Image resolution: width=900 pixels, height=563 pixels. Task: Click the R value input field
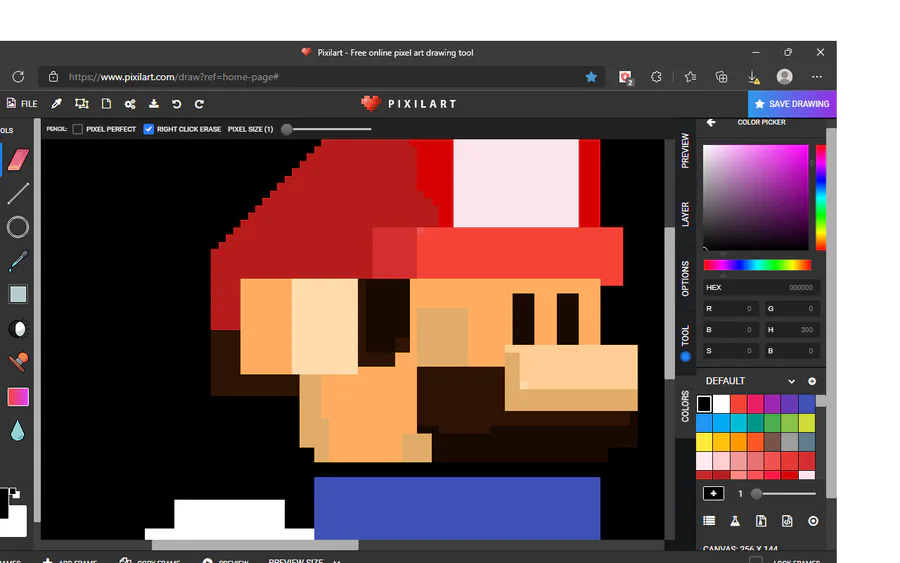coord(730,309)
